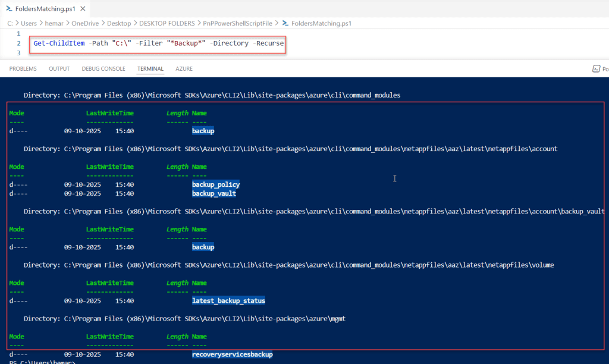Click the PowerShell icon in the breadcrumb
This screenshot has height=364, width=609.
285,23
